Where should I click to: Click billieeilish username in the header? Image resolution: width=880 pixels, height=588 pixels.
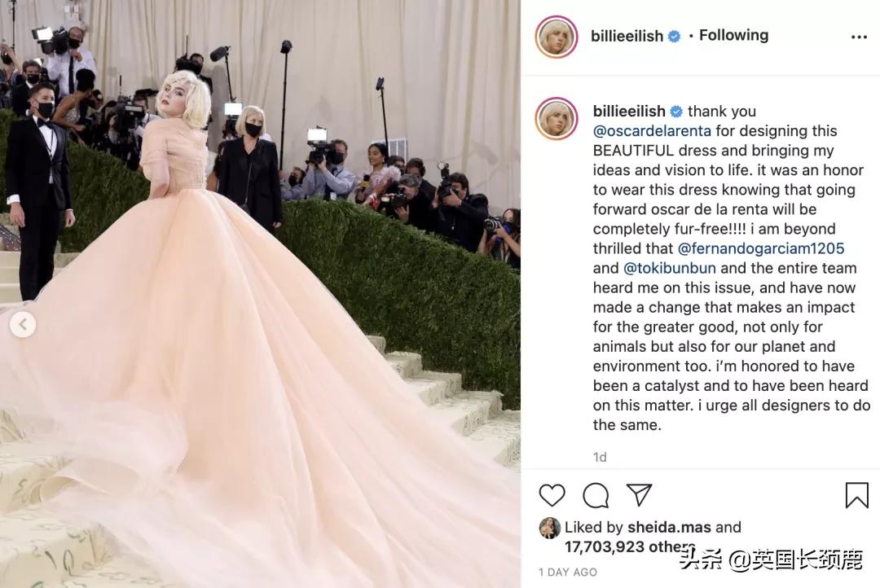(627, 36)
